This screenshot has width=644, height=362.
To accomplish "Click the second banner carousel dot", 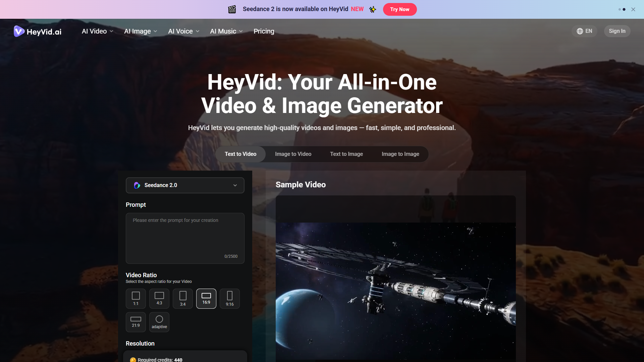I will pos(624,9).
